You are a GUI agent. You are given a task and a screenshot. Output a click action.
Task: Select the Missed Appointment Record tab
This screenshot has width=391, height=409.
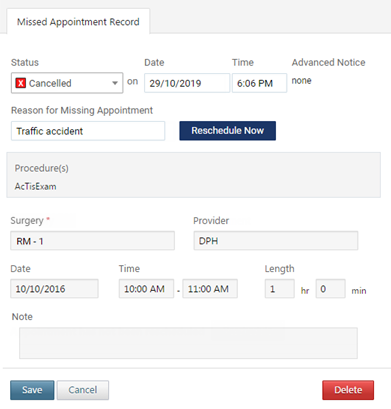point(78,22)
